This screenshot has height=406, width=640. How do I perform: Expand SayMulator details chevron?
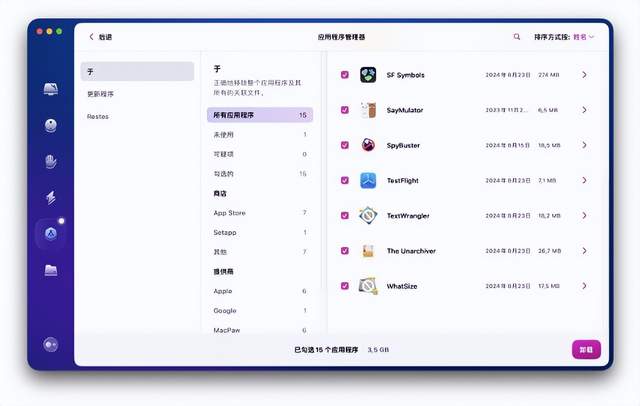pos(584,110)
